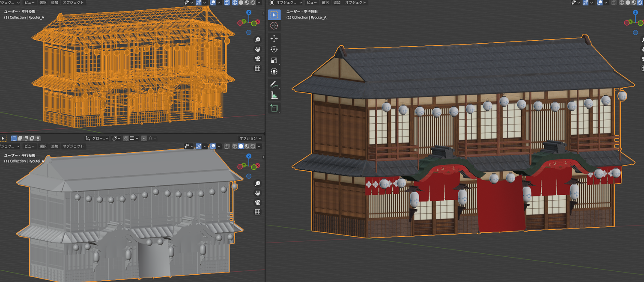Click zoom magnifier icon in bottom-left solid viewport
644x282 pixels.
[x=258, y=184]
